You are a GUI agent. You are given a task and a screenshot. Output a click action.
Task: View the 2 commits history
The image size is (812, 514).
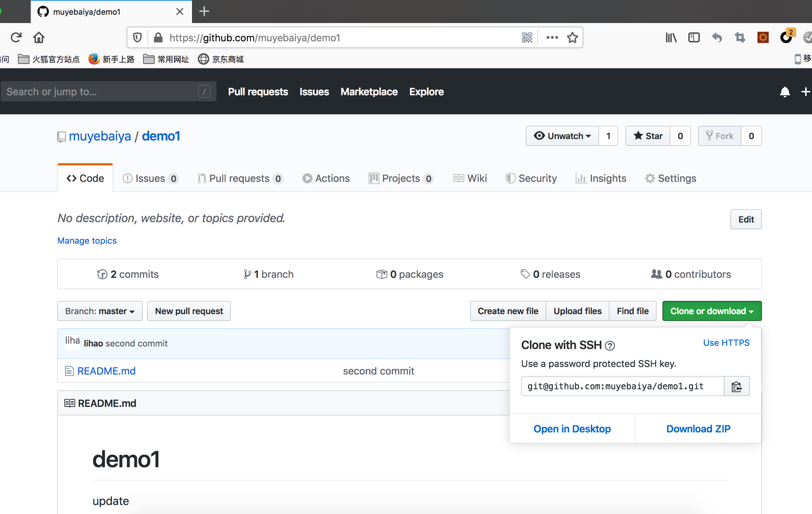[128, 274]
